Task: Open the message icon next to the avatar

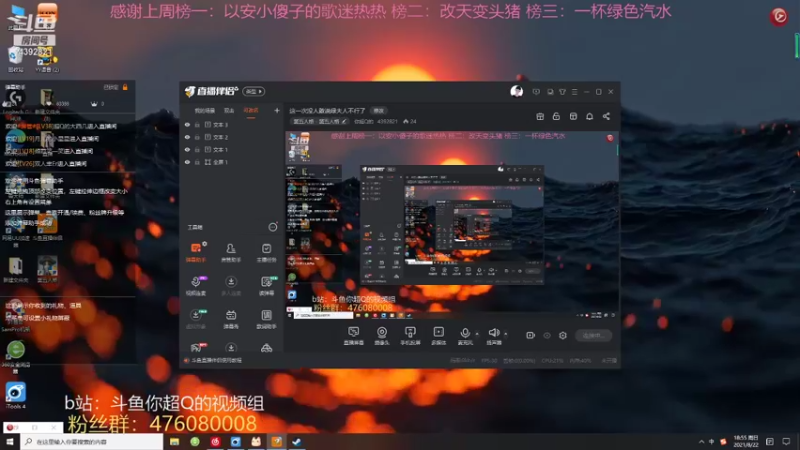Action: pos(536,92)
